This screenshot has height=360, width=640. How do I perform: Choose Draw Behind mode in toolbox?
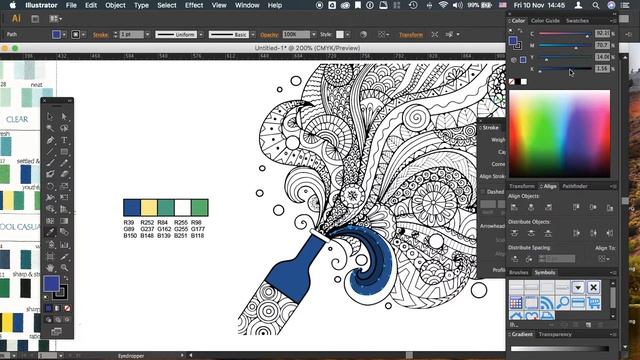pyautogui.click(x=58, y=320)
